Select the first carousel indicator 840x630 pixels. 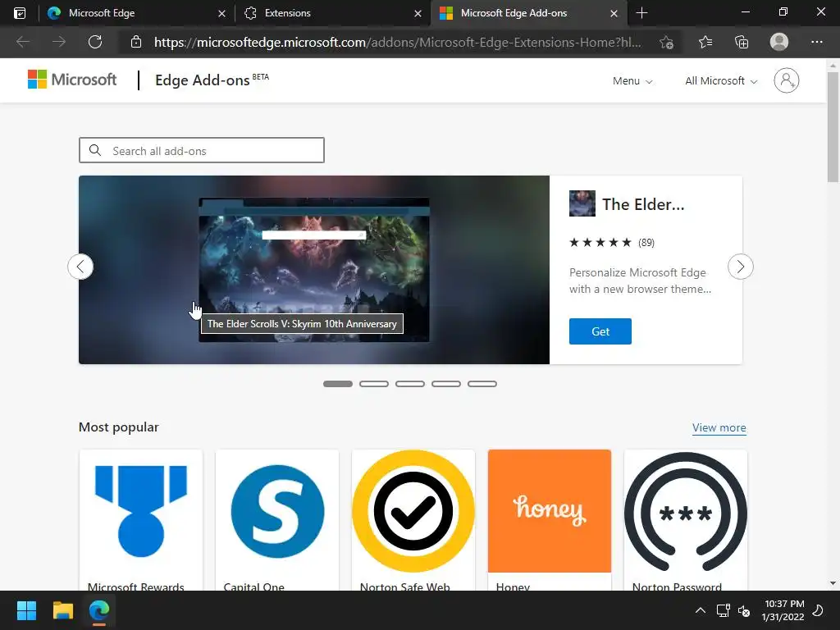point(337,384)
